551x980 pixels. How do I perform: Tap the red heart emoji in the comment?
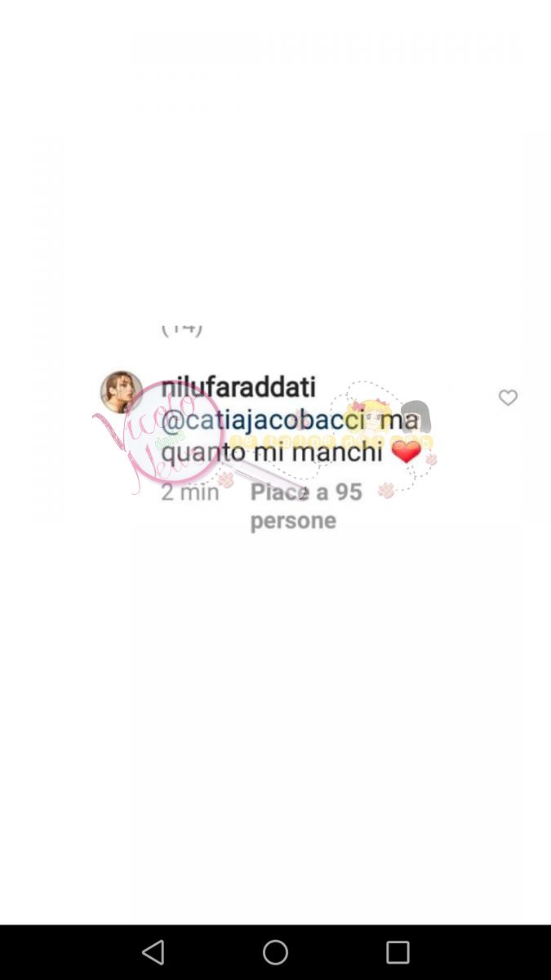[x=406, y=452]
